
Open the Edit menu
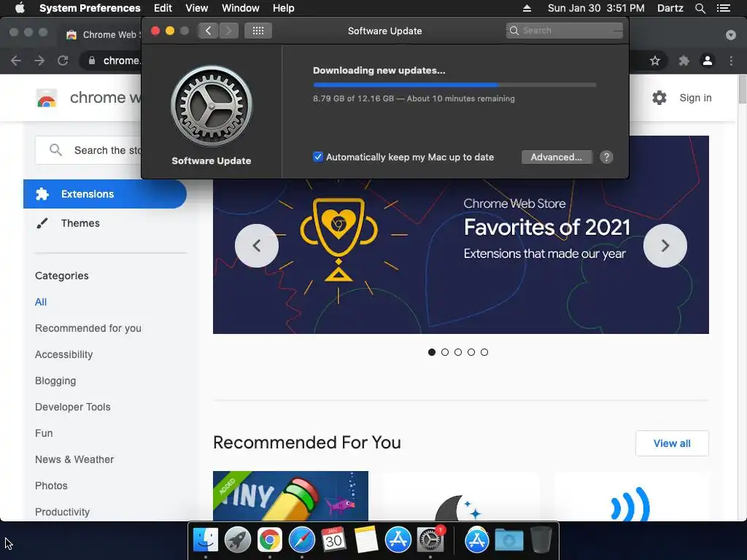coord(163,8)
